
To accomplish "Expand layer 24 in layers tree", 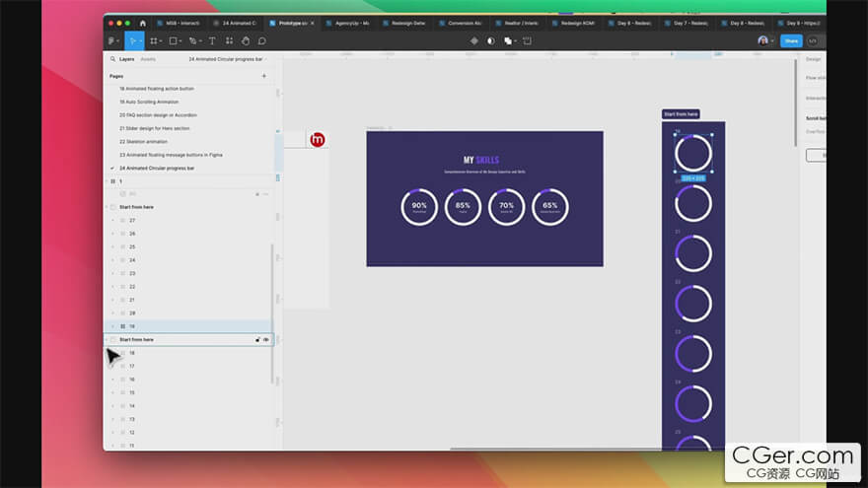I will 112,260.
